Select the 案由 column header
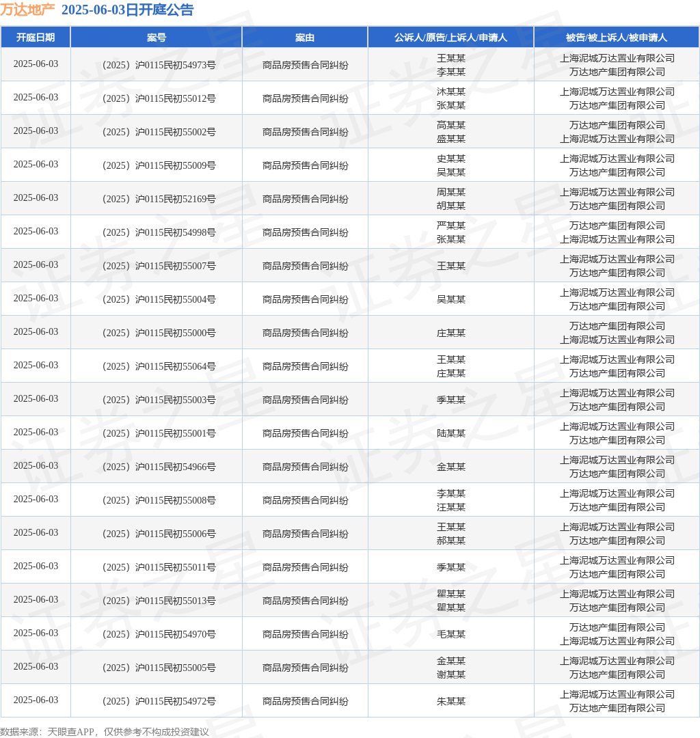The height and width of the screenshot is (738, 700). (305, 37)
